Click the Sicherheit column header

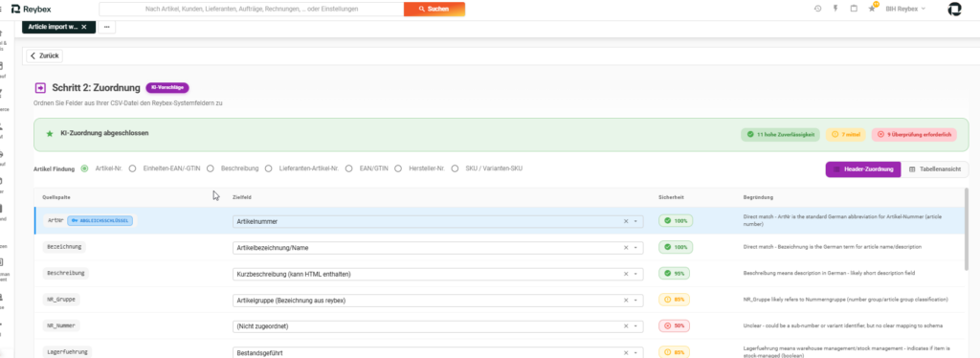(x=671, y=197)
